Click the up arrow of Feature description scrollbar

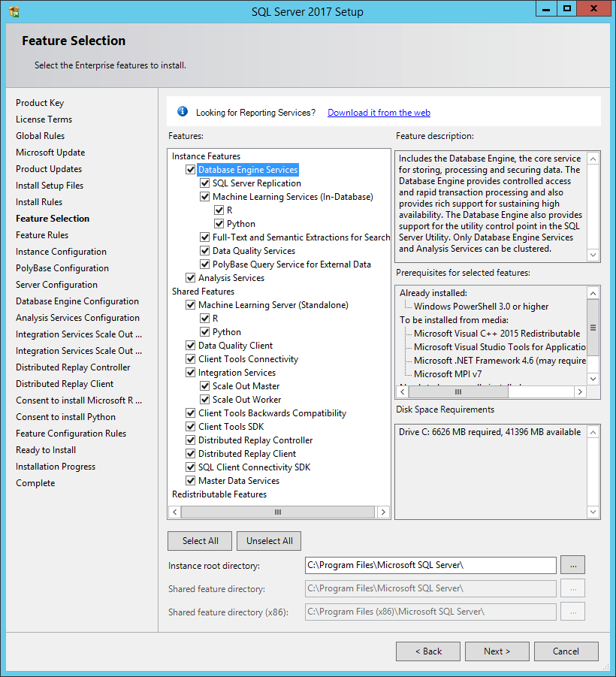pyautogui.click(x=593, y=159)
